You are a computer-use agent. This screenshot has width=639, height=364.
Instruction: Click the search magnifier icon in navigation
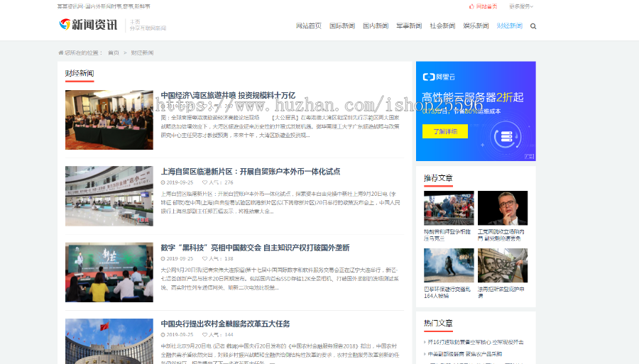coord(533,26)
